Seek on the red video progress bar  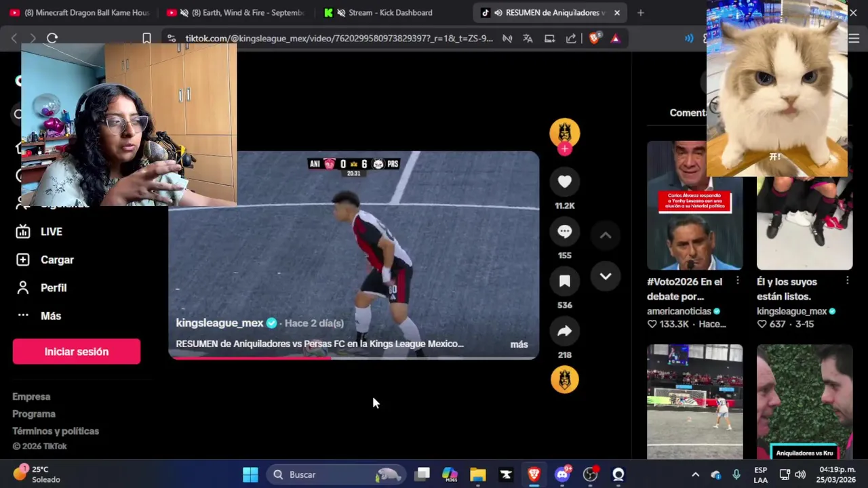point(353,358)
